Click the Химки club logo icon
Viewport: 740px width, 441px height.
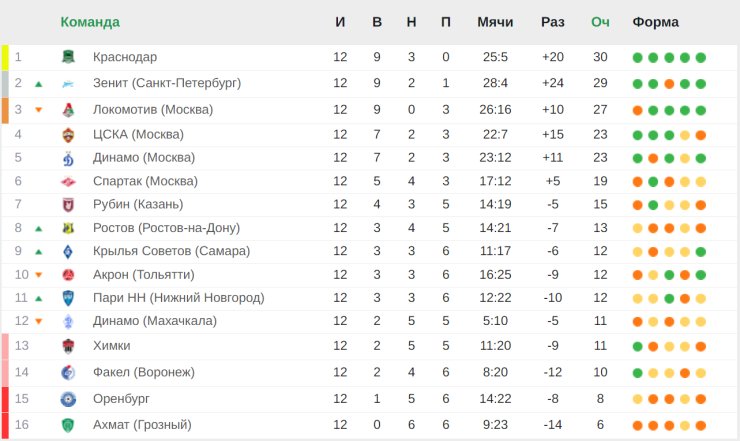pyautogui.click(x=68, y=346)
